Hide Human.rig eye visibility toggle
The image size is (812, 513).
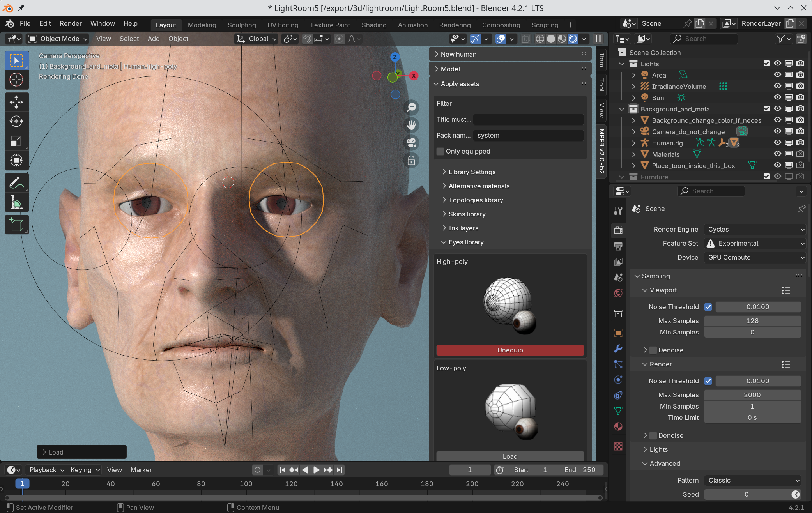pyautogui.click(x=777, y=143)
